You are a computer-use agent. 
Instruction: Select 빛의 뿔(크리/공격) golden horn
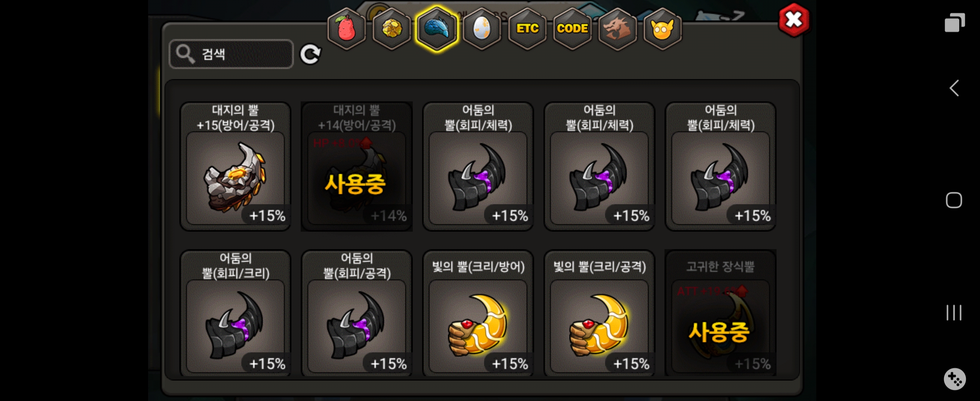600,313
